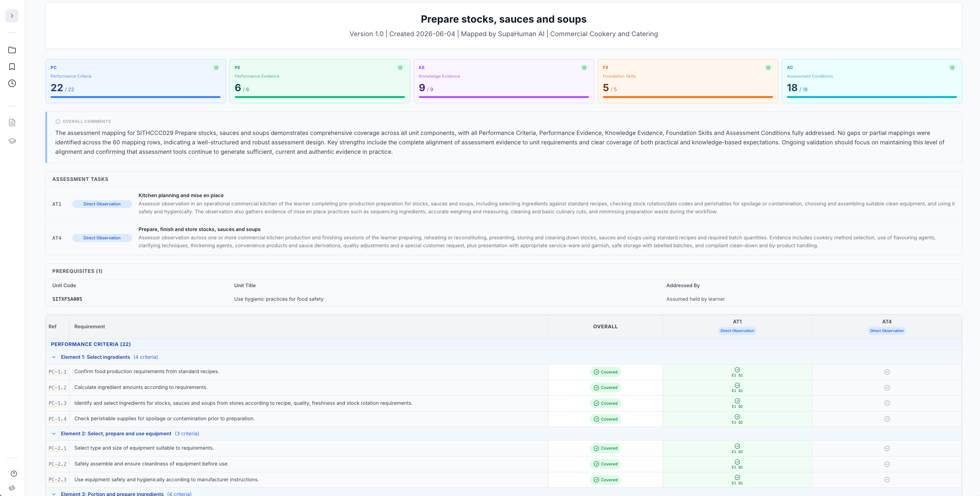The width and height of the screenshot is (980, 496).
Task: Select the Knowledge Evidence summary card
Action: coord(503,81)
